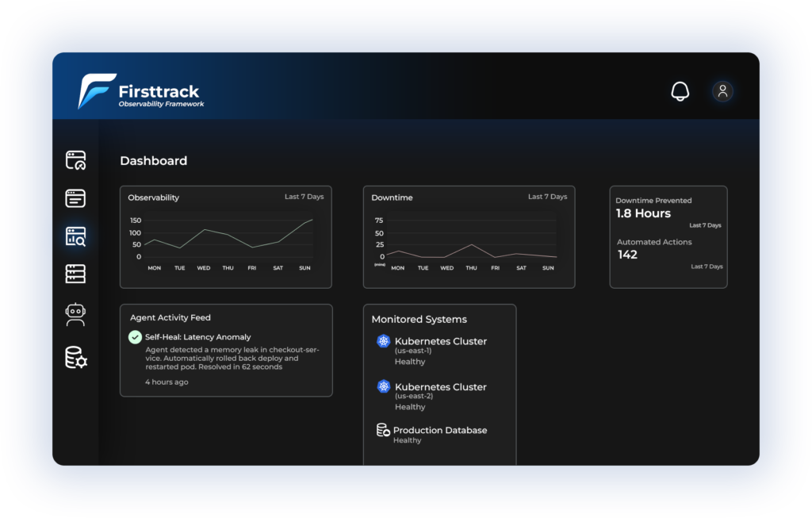Image resolution: width=812 pixels, height=518 pixels.
Task: Open the Self-Heal: Latency Anomaly entry
Action: 197,337
